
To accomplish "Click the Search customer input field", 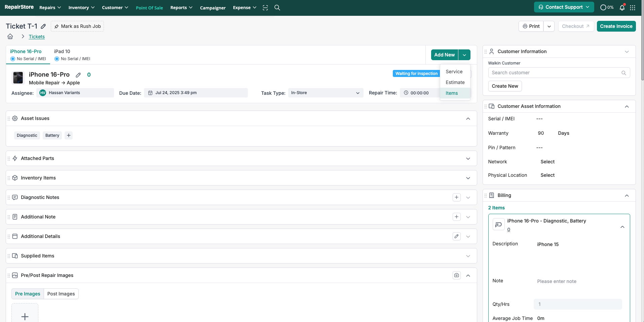I will [555, 73].
